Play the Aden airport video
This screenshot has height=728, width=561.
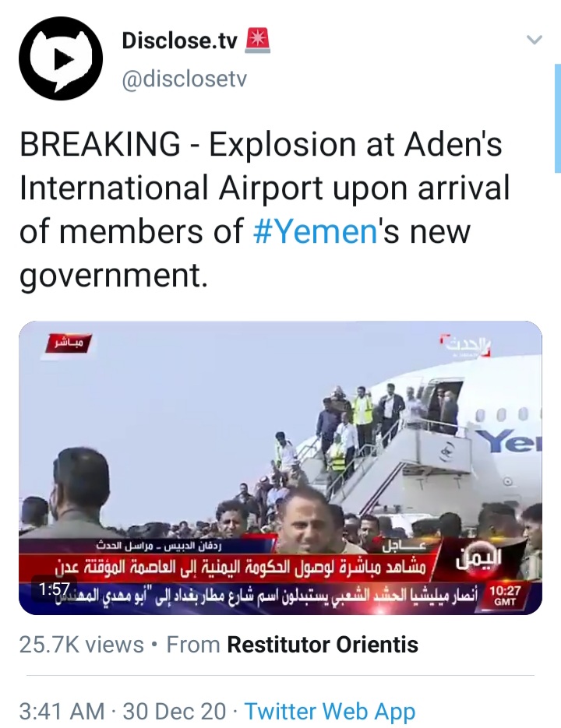[x=280, y=467]
